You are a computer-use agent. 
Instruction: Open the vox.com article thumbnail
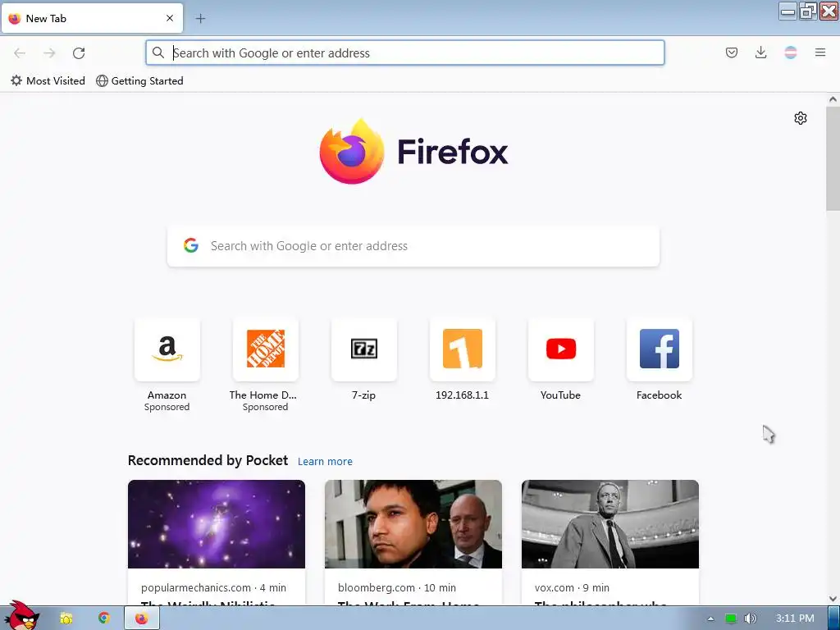(610, 524)
